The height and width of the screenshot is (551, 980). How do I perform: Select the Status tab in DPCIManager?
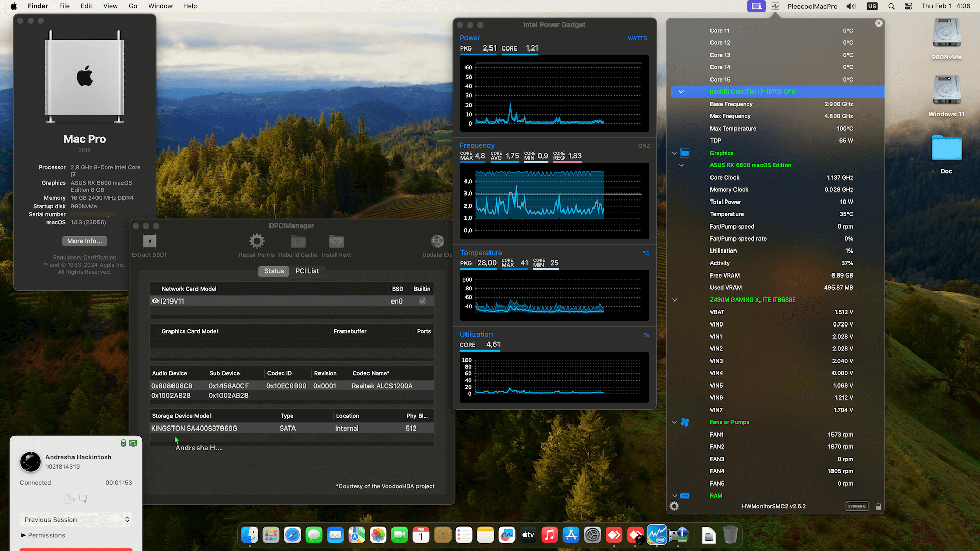pos(274,271)
